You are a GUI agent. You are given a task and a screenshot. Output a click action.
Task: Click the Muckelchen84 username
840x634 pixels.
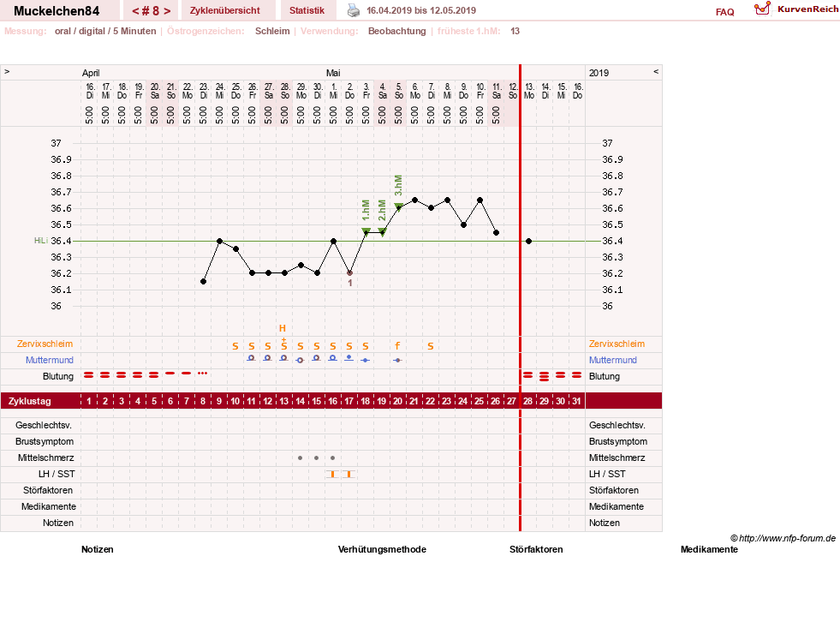pyautogui.click(x=57, y=11)
